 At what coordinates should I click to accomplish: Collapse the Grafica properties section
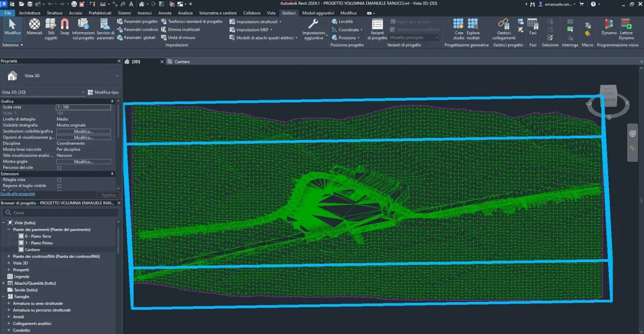[x=112, y=101]
